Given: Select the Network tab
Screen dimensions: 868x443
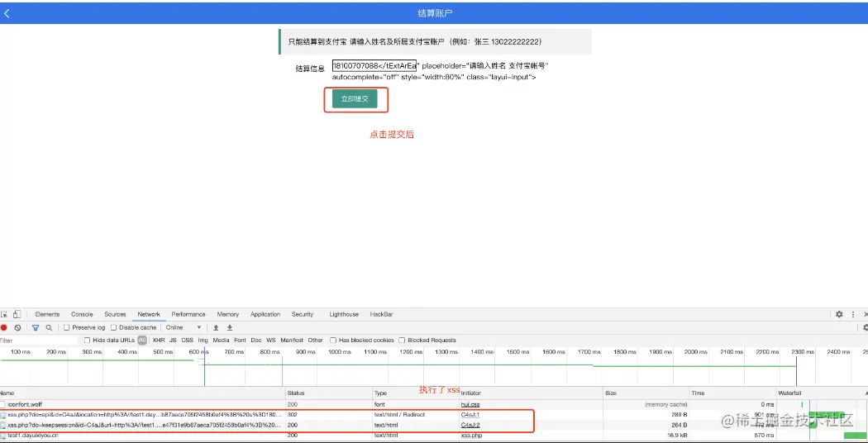Looking at the screenshot, I should tap(149, 314).
